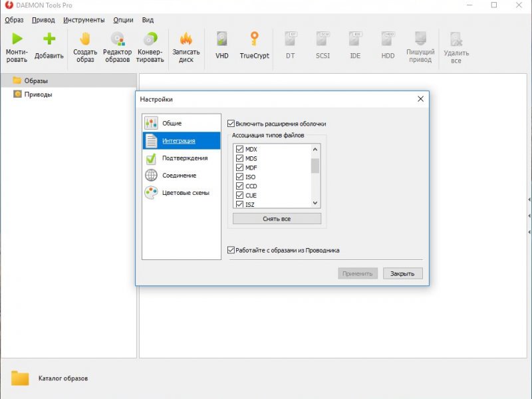Uncheck the MDS file association

tap(239, 158)
